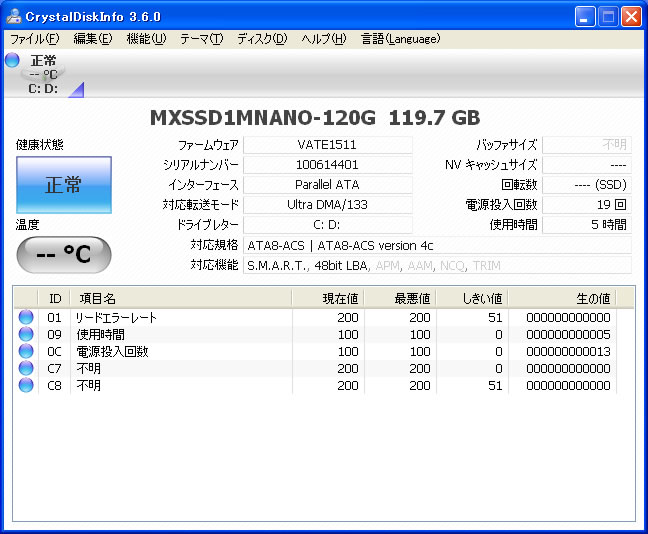The height and width of the screenshot is (534, 648).
Task: Click the rotation field ---- (SSD)
Action: 587,185
